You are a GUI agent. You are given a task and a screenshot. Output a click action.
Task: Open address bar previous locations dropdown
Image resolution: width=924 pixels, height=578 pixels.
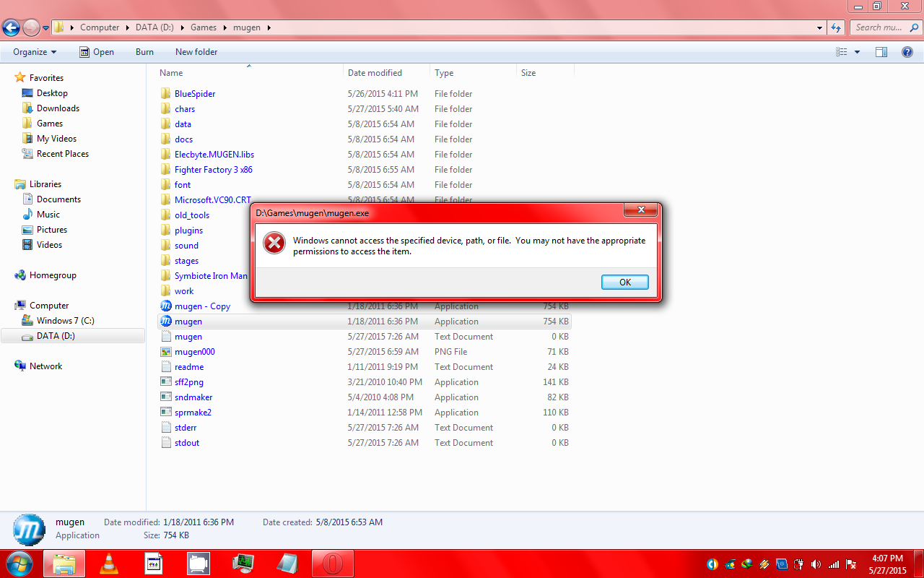819,27
